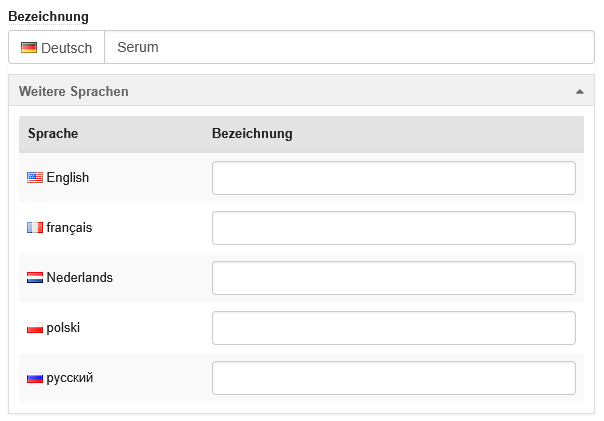Click the Bezeichnung column header
The height and width of the screenshot is (421, 604).
pyautogui.click(x=252, y=133)
